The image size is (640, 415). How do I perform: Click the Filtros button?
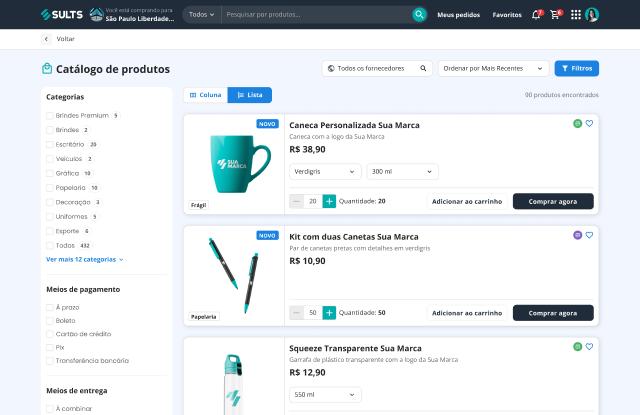(577, 69)
